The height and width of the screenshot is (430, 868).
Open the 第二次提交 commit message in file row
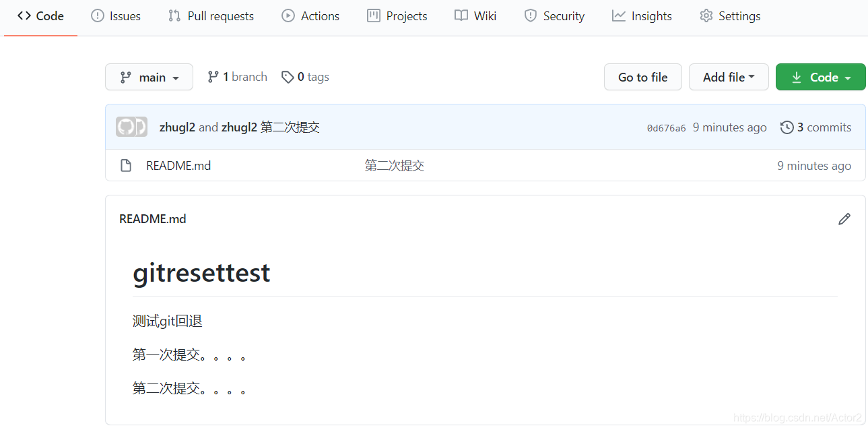coord(395,166)
